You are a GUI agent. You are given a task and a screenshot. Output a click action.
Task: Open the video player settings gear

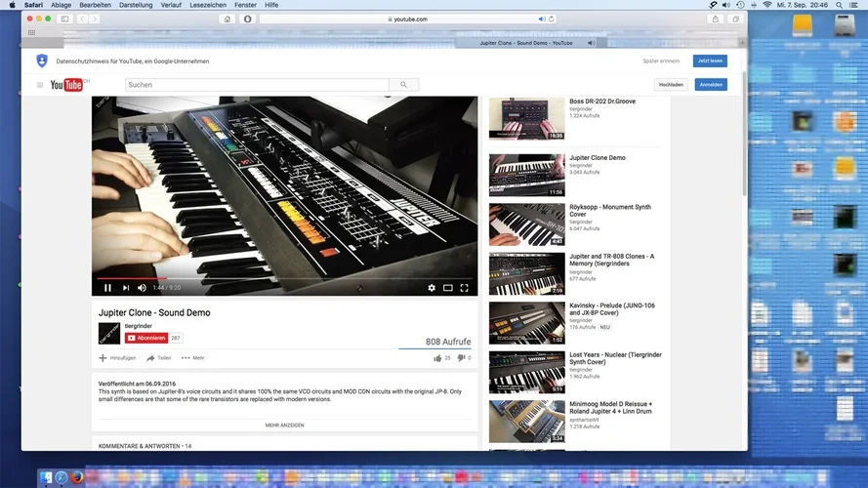[x=432, y=288]
